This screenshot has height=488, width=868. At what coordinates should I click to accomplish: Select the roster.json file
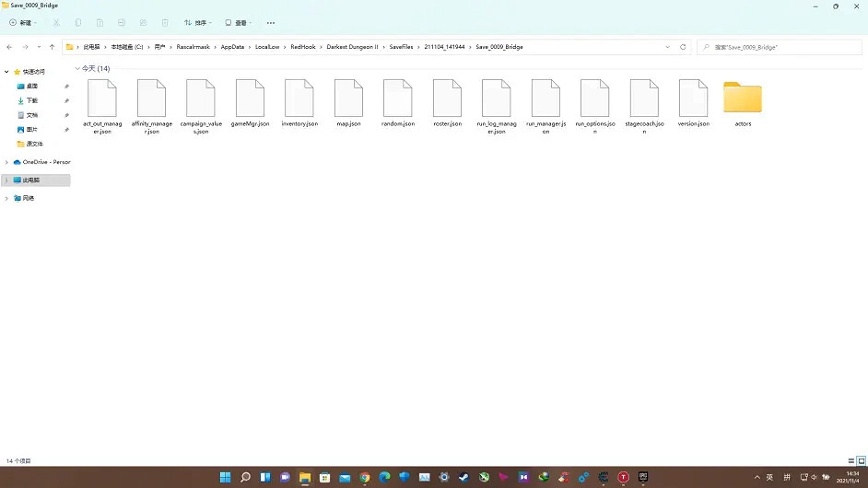tap(447, 103)
